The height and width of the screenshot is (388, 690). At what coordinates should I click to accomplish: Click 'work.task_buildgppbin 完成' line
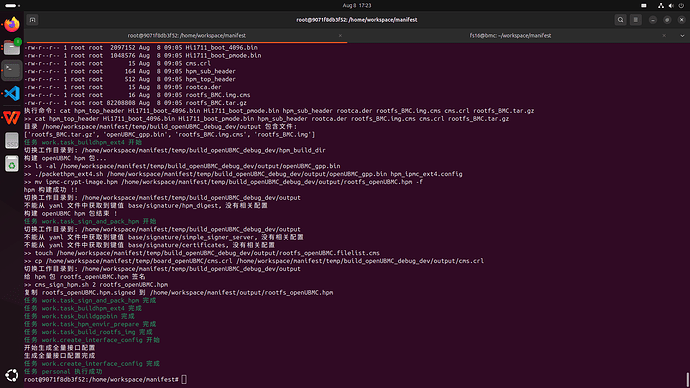click(79, 316)
